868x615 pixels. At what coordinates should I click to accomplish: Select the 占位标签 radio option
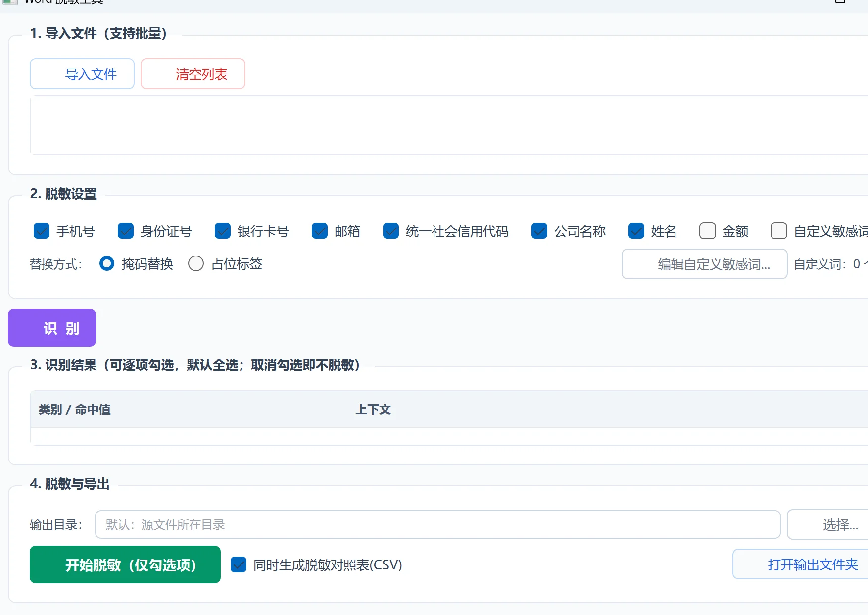[196, 263]
